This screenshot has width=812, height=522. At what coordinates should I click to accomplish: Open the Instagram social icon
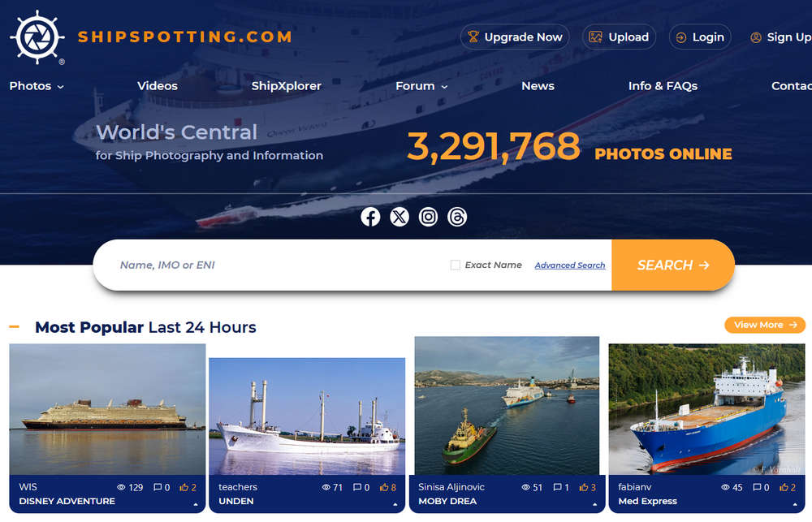[428, 217]
